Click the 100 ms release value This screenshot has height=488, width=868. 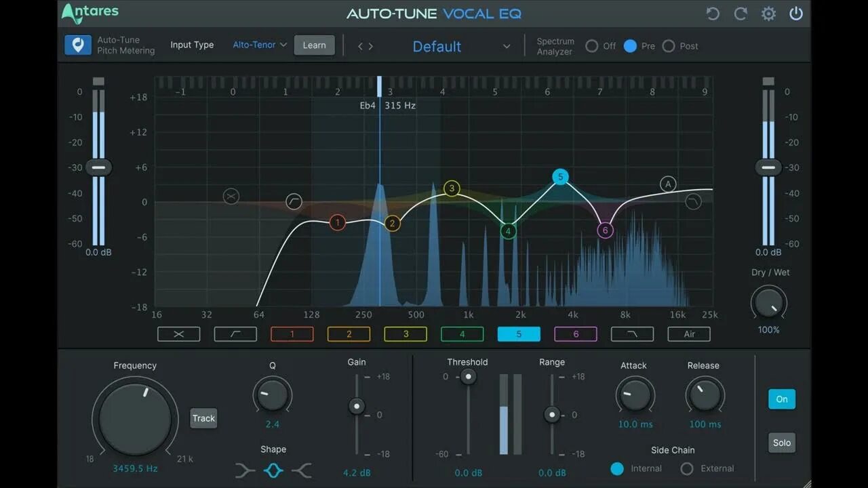pyautogui.click(x=705, y=424)
